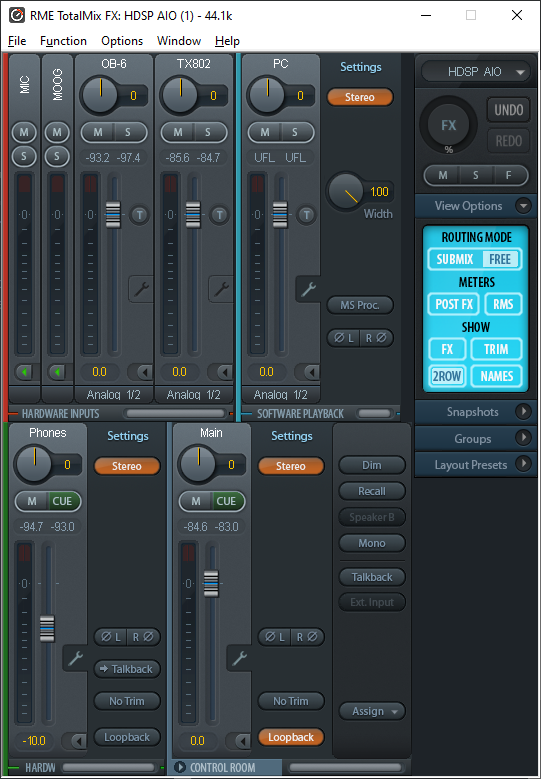Collapse the Control Room section
This screenshot has height=779, width=541.
click(179, 768)
